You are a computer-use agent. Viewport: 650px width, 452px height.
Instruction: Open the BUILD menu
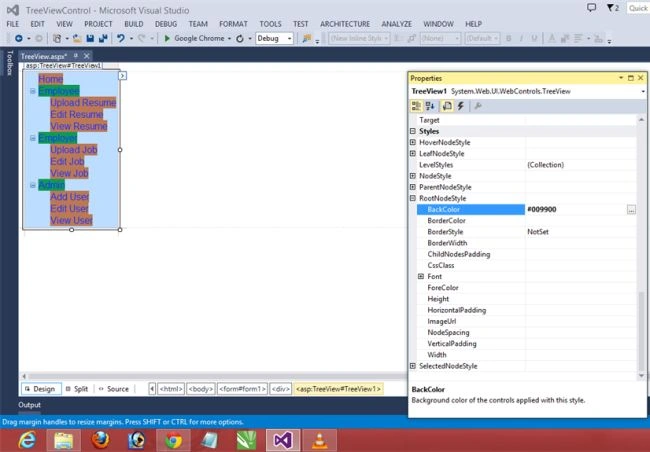(x=133, y=24)
